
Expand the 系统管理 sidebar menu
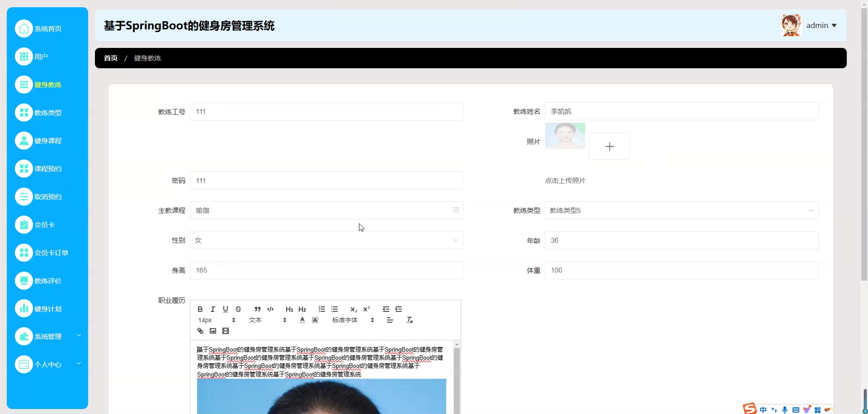pyautogui.click(x=47, y=336)
